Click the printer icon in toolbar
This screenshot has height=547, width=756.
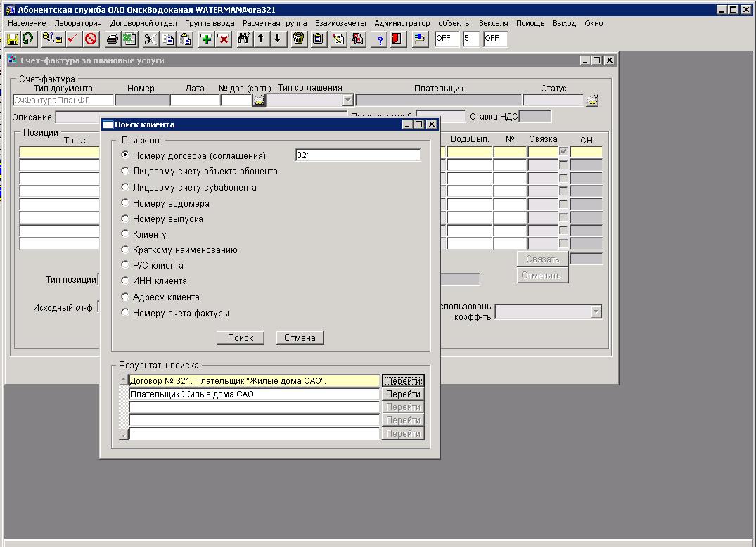click(x=112, y=39)
